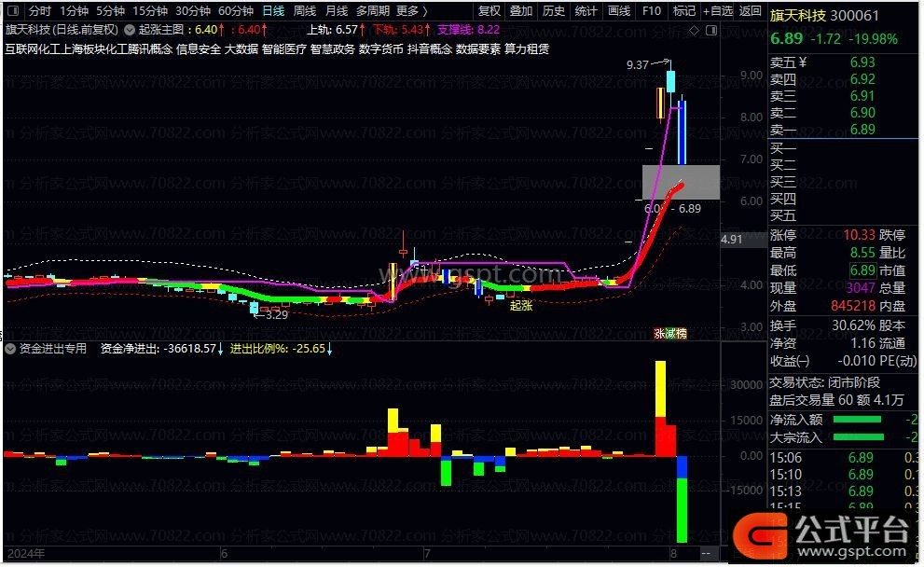Switch to 分时 intraday view
924x567 pixels.
click(40, 10)
